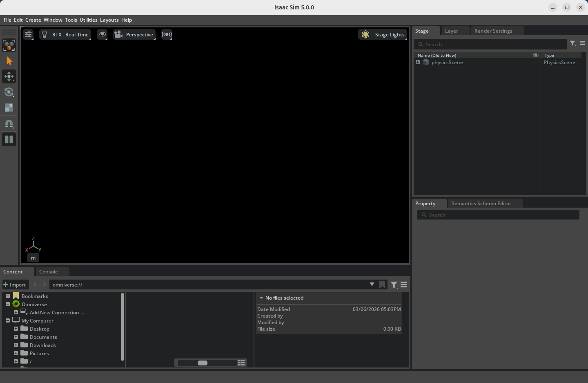Open the Layouts menu
The image size is (588, 383).
pyautogui.click(x=109, y=20)
